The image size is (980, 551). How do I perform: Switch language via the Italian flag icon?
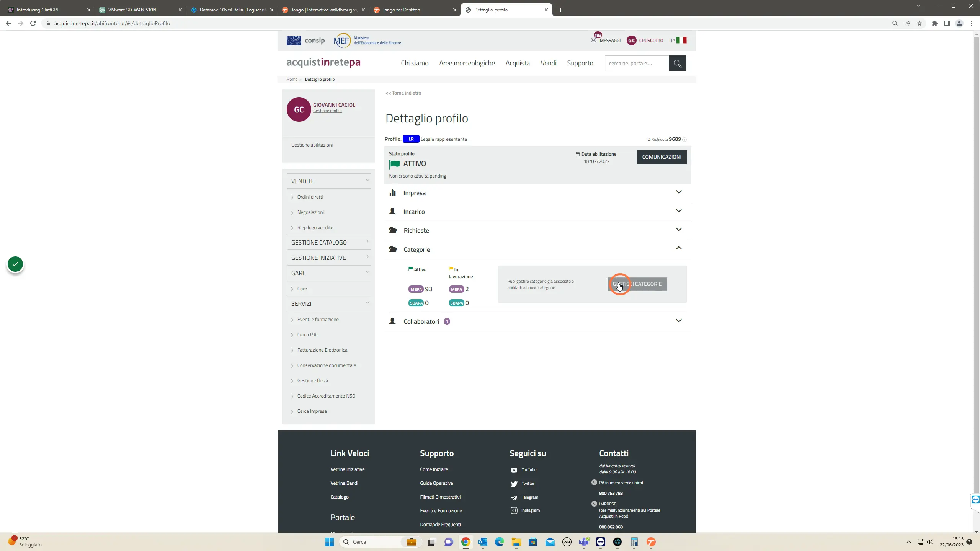(681, 40)
